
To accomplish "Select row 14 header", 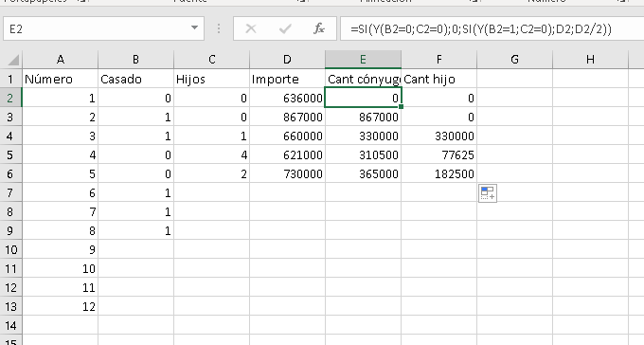I will tap(11, 325).
